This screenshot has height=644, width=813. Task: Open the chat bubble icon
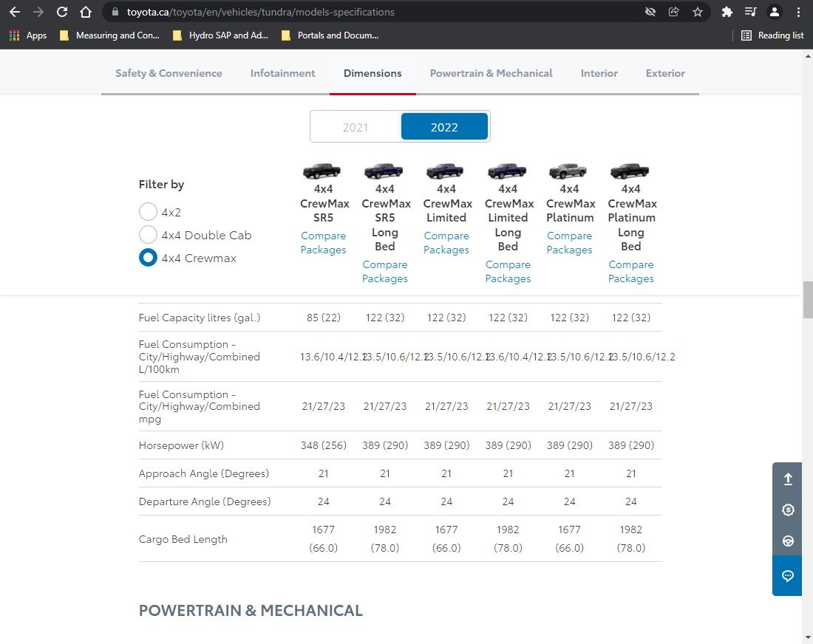point(788,575)
